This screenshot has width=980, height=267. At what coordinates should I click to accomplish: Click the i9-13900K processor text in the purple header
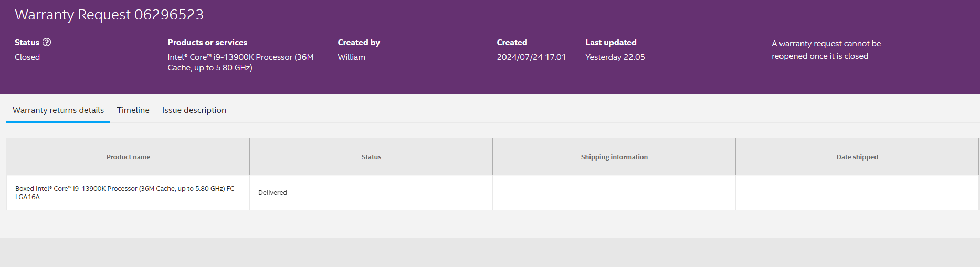240,63
